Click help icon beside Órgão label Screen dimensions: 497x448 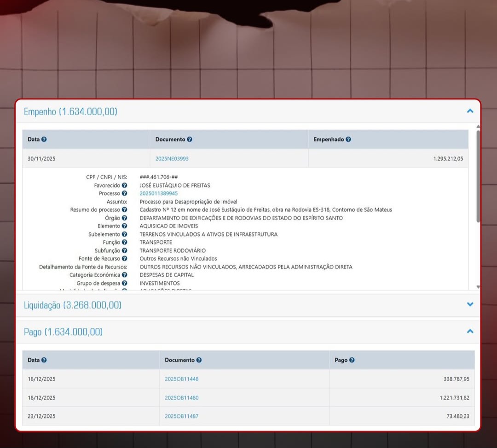[x=124, y=218]
